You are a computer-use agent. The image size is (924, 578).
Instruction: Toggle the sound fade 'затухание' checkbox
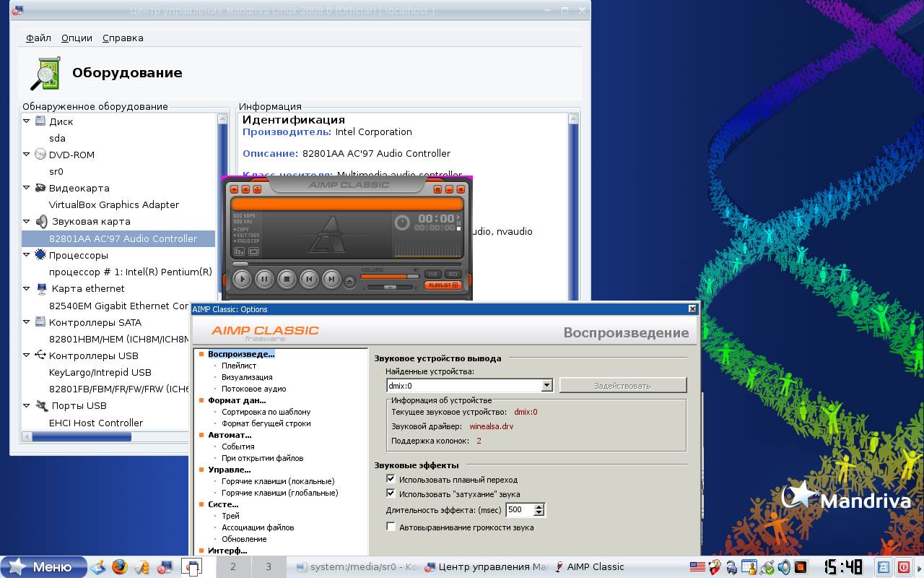pyautogui.click(x=391, y=493)
